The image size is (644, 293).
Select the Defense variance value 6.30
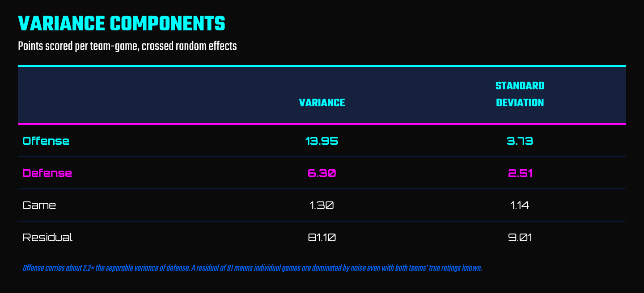(x=322, y=173)
